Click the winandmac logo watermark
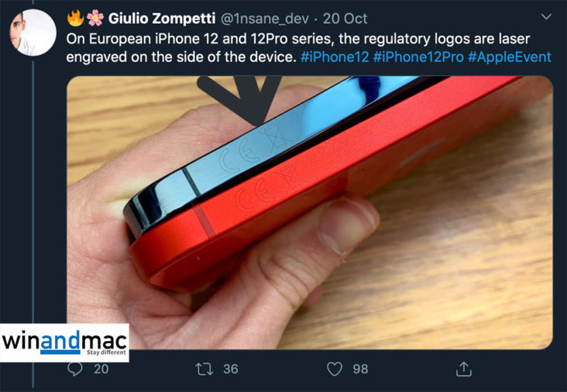567x392 pixels. pos(64,343)
